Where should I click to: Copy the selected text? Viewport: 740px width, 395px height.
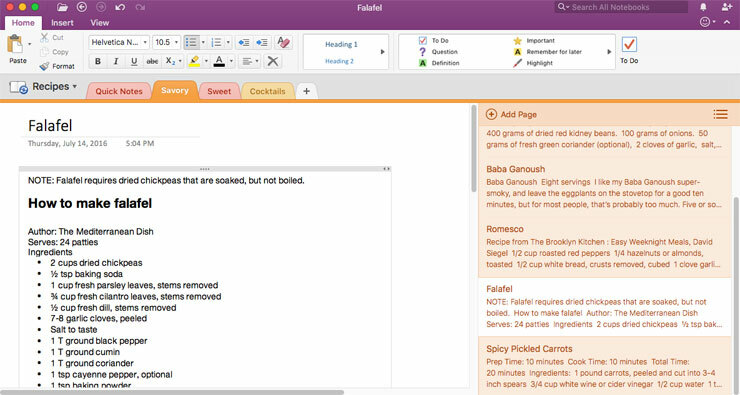click(55, 52)
